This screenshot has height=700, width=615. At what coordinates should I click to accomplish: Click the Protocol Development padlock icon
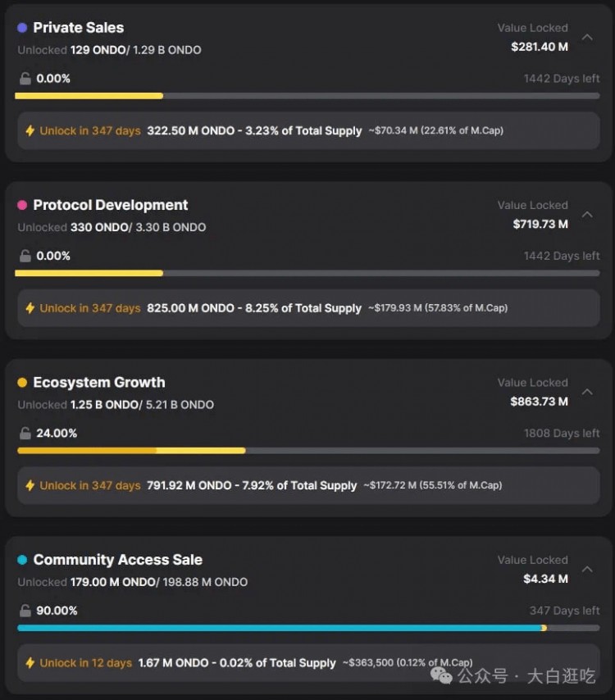[25, 256]
